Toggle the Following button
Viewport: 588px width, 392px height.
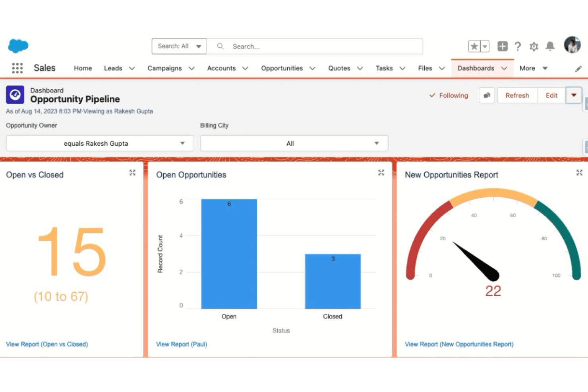tap(449, 95)
